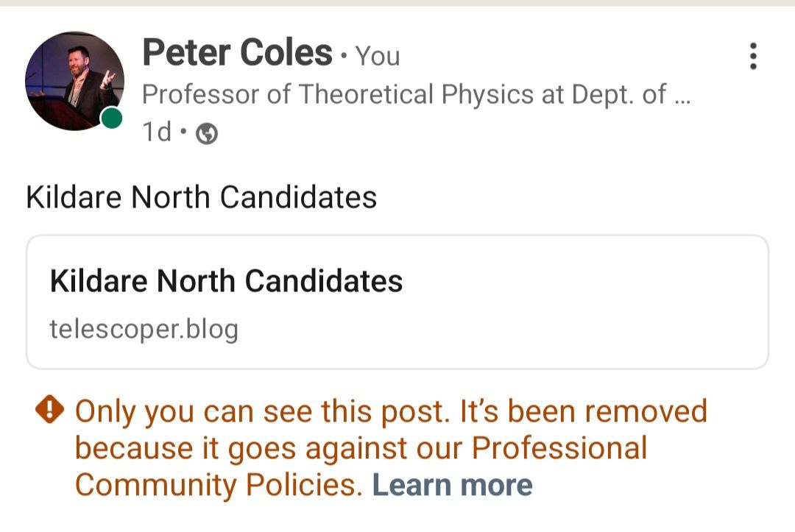The width and height of the screenshot is (795, 532).
Task: Open Peter Coles' profile photo
Action: (74, 81)
